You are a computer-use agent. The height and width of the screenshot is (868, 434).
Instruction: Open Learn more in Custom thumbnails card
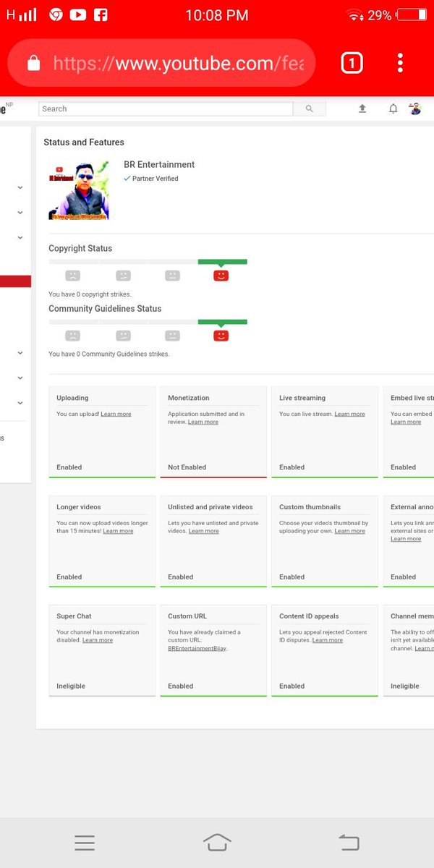349,532
